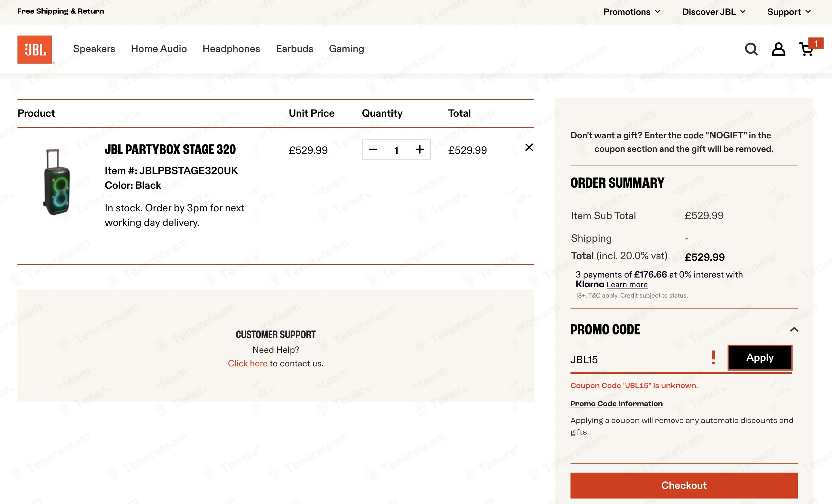Viewport: 832px width, 504px height.
Task: Click the Color: Black text
Action: coord(133,185)
